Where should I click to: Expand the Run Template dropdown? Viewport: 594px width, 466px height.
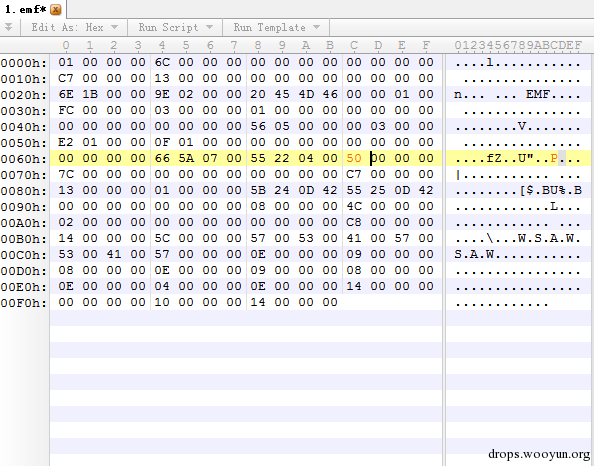pyautogui.click(x=277, y=27)
